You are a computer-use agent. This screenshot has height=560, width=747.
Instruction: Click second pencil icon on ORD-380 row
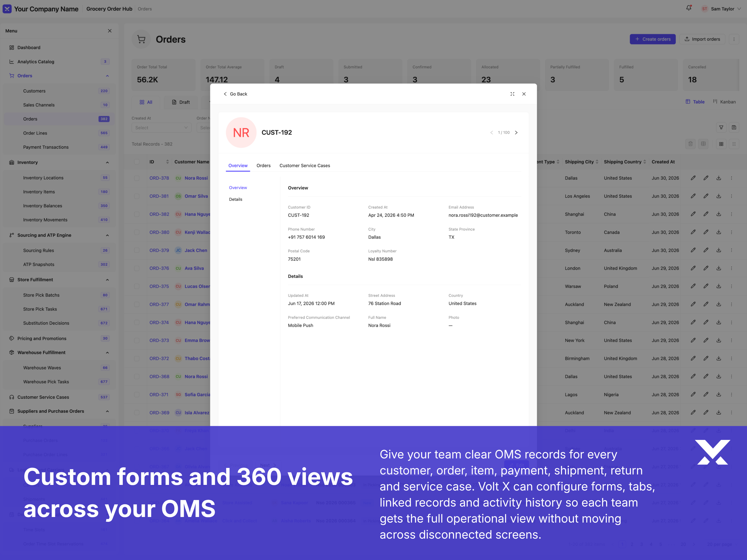click(706, 232)
